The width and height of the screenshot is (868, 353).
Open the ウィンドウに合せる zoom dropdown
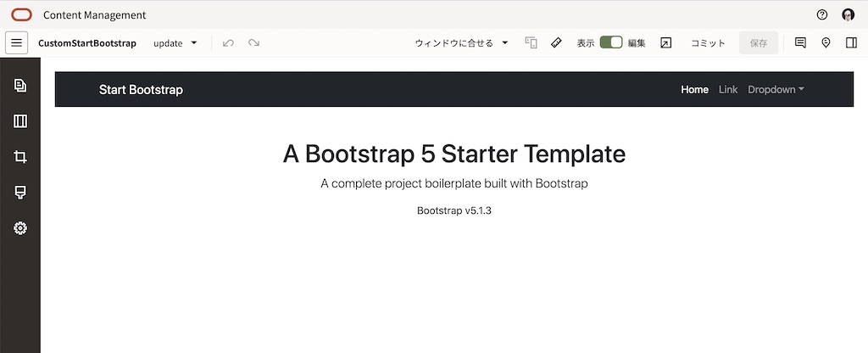(x=461, y=42)
